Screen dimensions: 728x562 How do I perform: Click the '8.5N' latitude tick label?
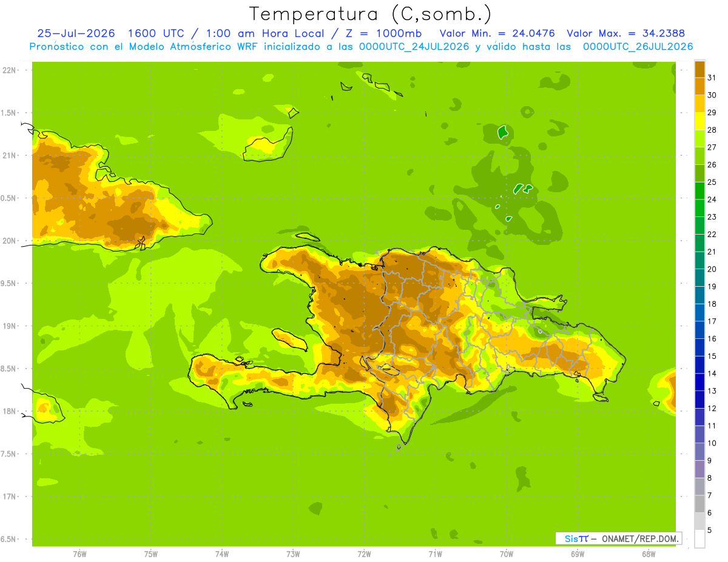(9, 369)
